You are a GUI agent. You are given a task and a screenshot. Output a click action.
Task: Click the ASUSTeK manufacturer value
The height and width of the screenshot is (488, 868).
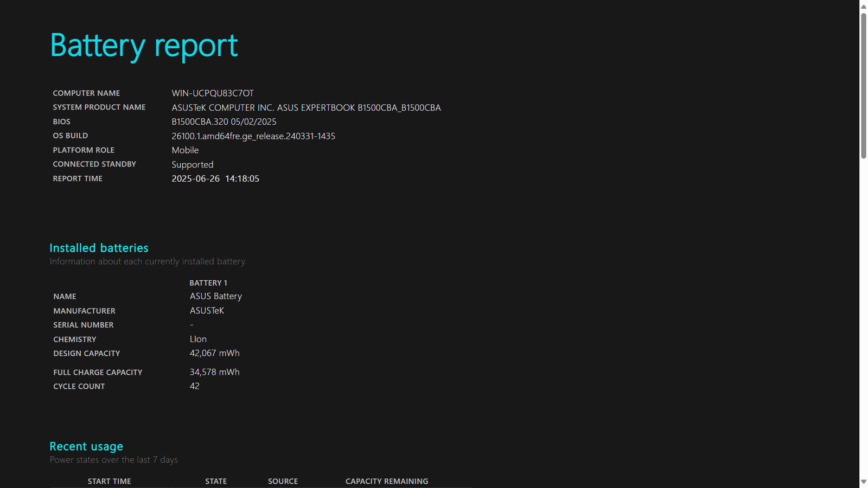[207, 311]
